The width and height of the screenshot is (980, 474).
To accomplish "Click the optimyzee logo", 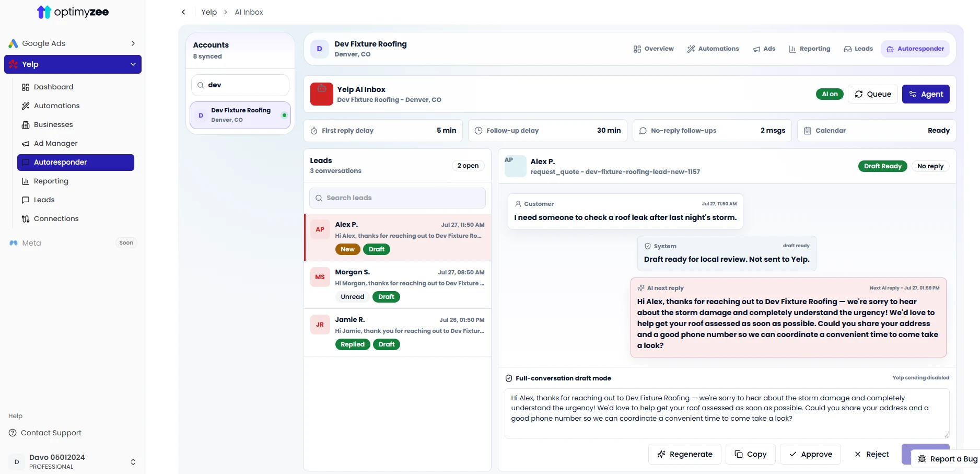I will 73,11.
